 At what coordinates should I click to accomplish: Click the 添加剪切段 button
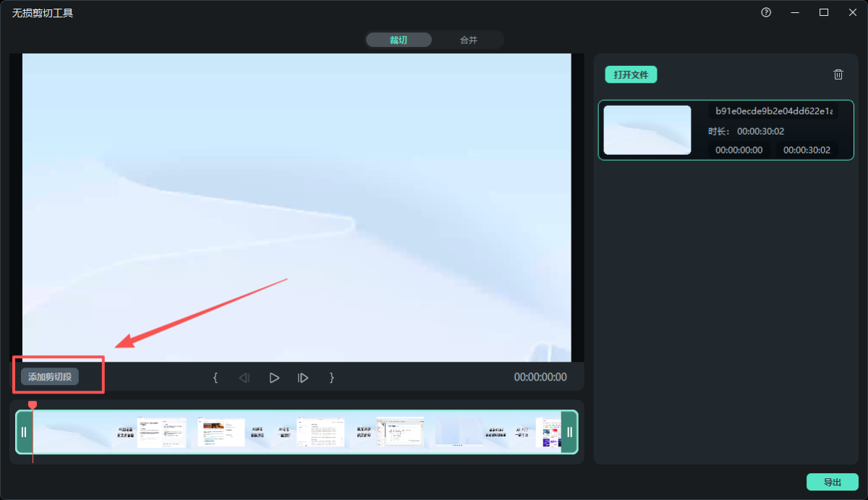coord(50,377)
